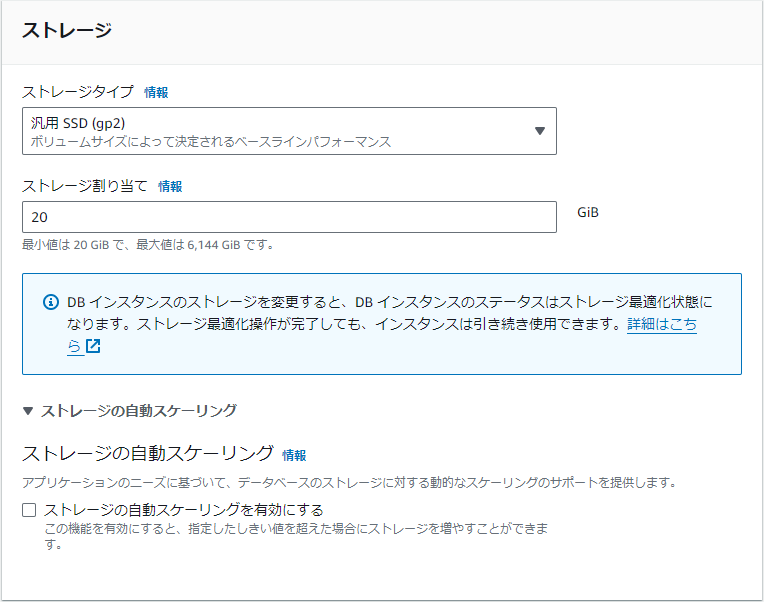Viewport: 764px width, 602px height.
Task: Collapse the ストレージの自動スケーリング triangle
Action: (x=28, y=411)
